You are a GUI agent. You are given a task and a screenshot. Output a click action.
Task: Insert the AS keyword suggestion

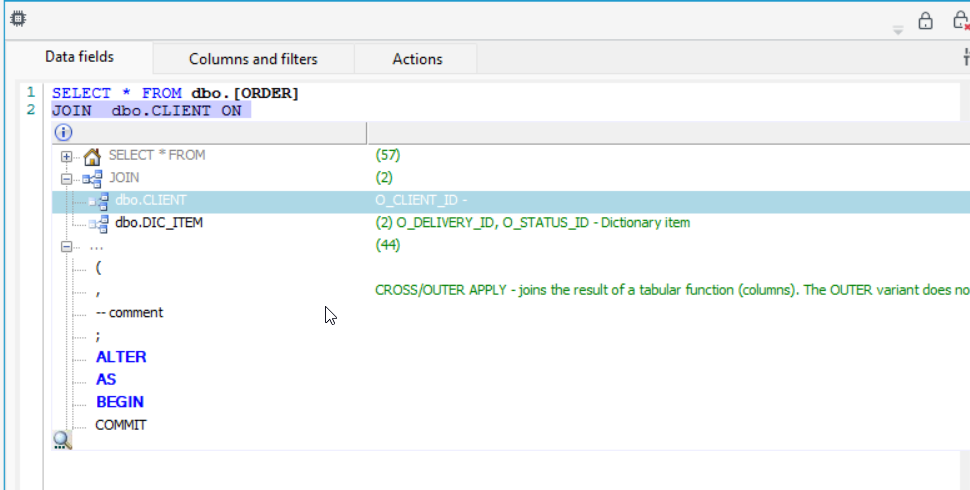(106, 380)
